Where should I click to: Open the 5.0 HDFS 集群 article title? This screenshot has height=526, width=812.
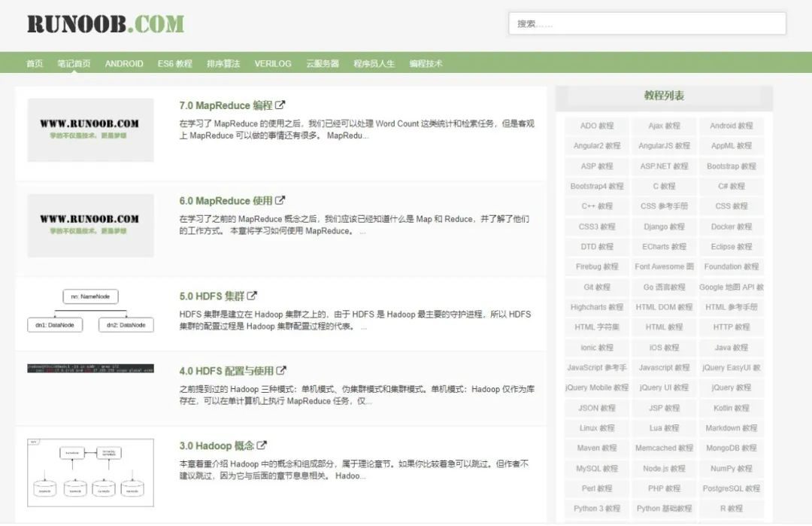212,296
